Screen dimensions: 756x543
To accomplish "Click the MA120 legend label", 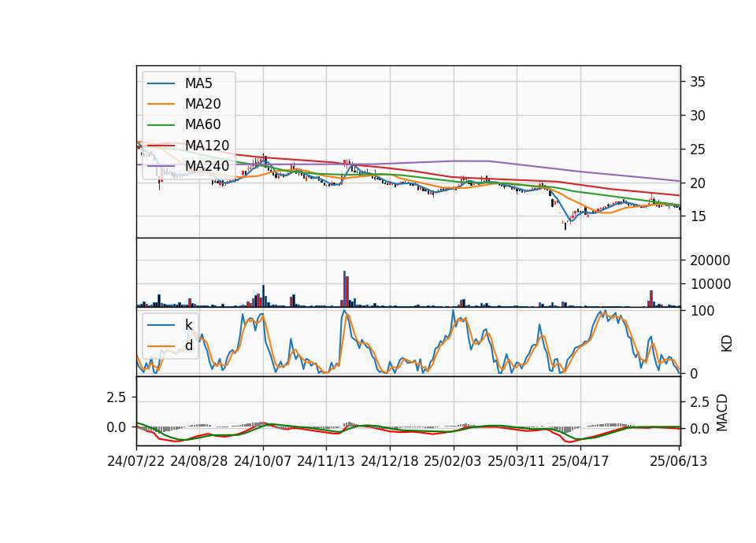I will tap(207, 146).
